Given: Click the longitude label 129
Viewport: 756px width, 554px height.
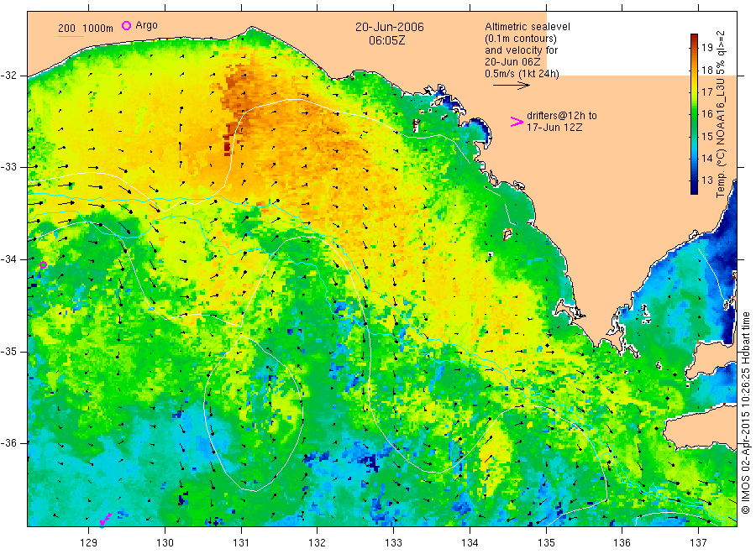Looking at the screenshot, I should pos(89,543).
